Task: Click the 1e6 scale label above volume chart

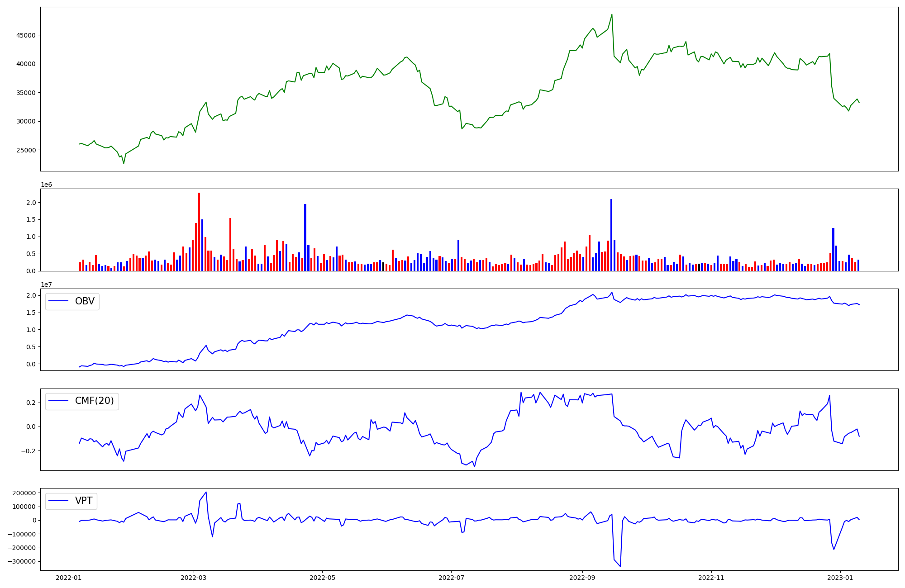Action: [46, 185]
